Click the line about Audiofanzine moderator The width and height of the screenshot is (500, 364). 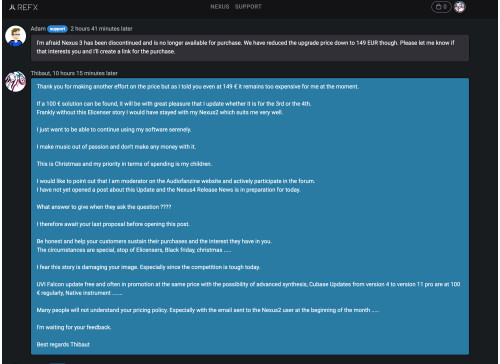[176, 181]
